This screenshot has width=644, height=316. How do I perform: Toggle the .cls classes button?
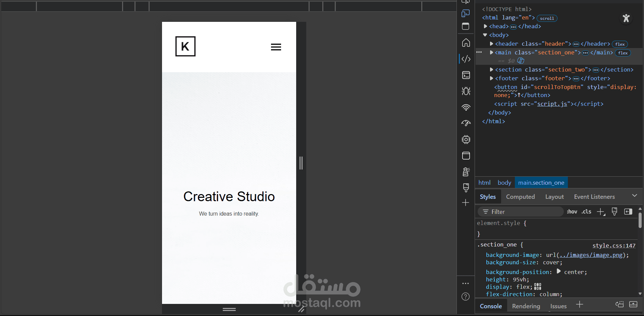[586, 212]
